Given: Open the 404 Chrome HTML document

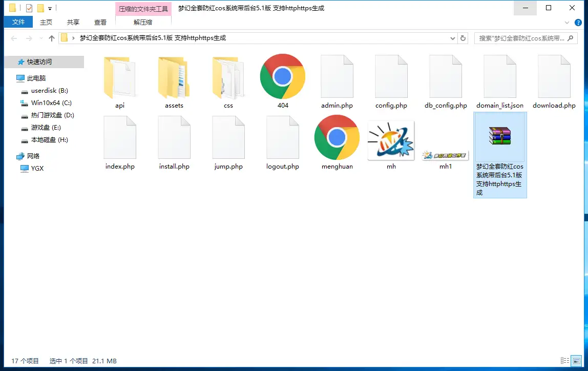Looking at the screenshot, I should coord(282,77).
